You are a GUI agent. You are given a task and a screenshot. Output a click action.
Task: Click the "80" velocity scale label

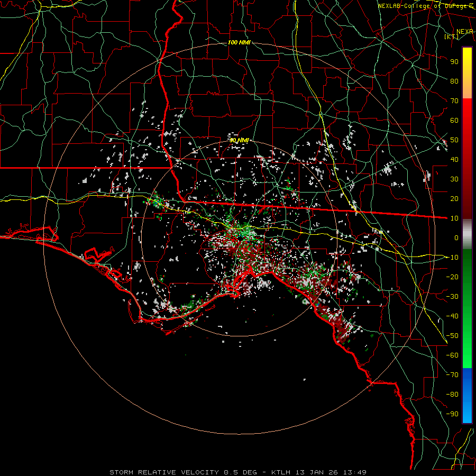point(454,81)
